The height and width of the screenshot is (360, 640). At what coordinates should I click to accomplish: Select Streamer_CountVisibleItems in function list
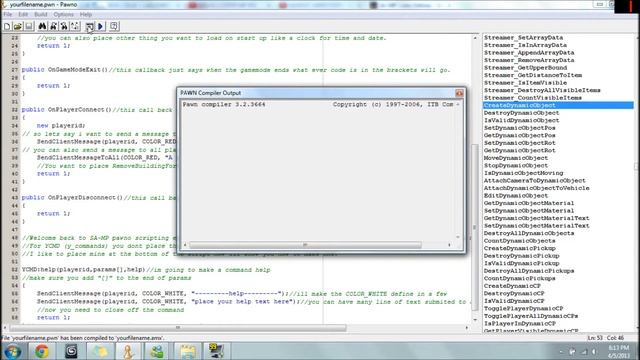[x=533, y=98]
